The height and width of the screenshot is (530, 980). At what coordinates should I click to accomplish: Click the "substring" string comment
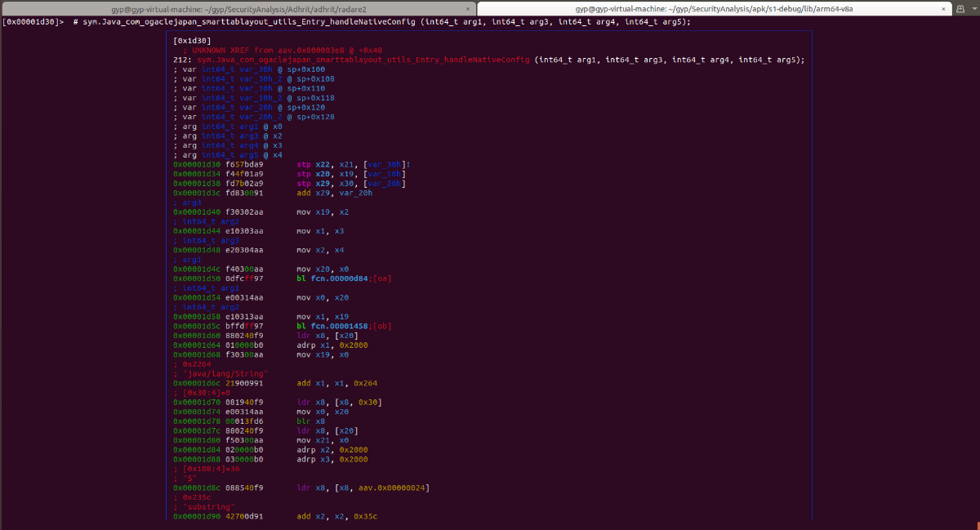(x=207, y=506)
